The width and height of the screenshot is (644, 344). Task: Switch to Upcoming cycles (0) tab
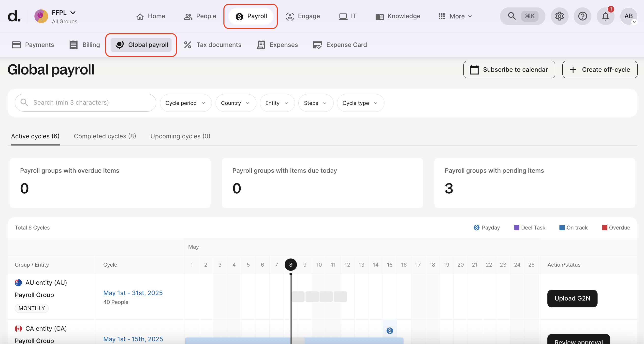tap(180, 136)
